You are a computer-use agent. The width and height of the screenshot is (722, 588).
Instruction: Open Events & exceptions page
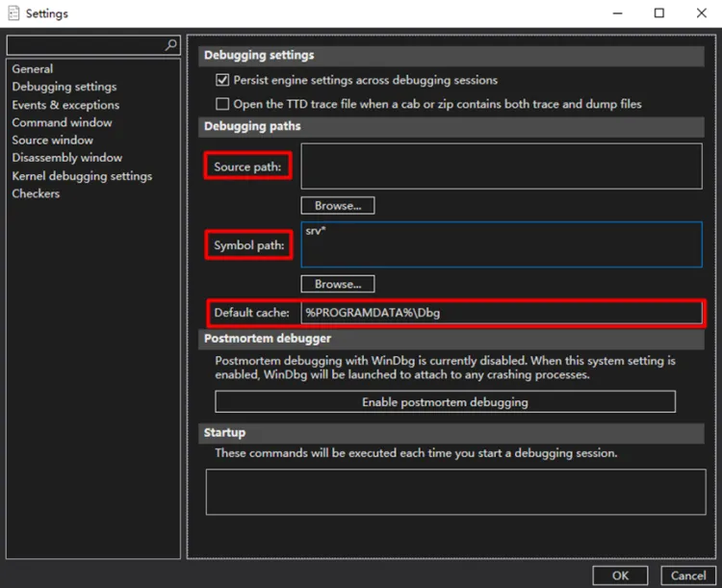click(65, 105)
